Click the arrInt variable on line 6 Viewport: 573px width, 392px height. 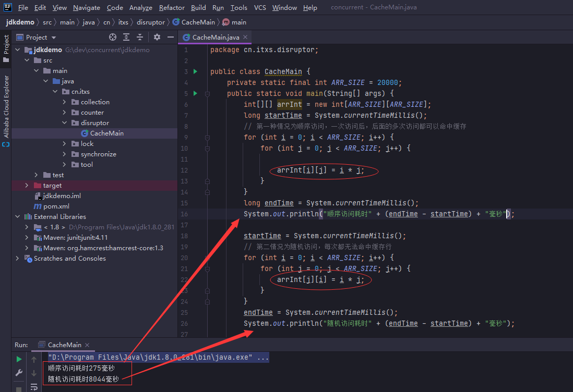(290, 104)
